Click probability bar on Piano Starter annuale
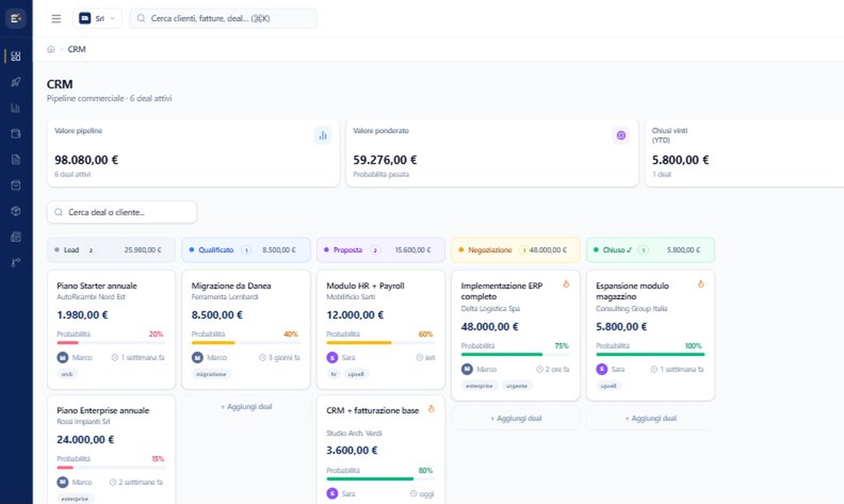The width and height of the screenshot is (844, 504). (110, 343)
